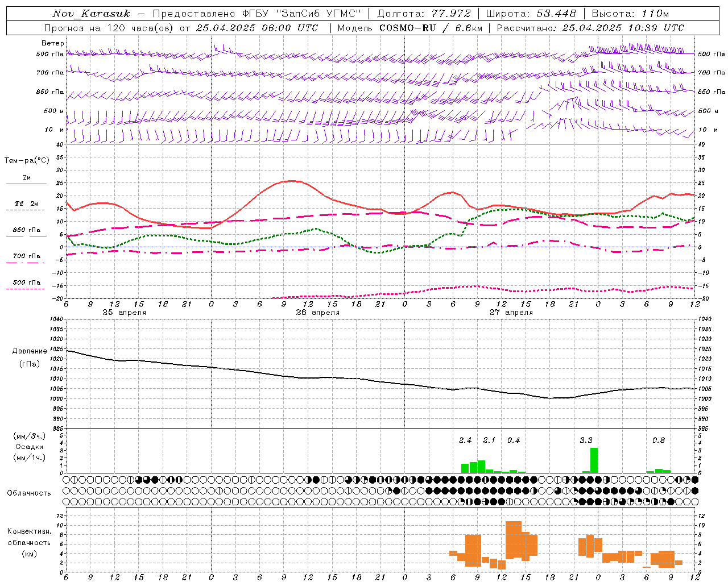Click the "850 гПа" entry in temperature legend

click(x=27, y=230)
